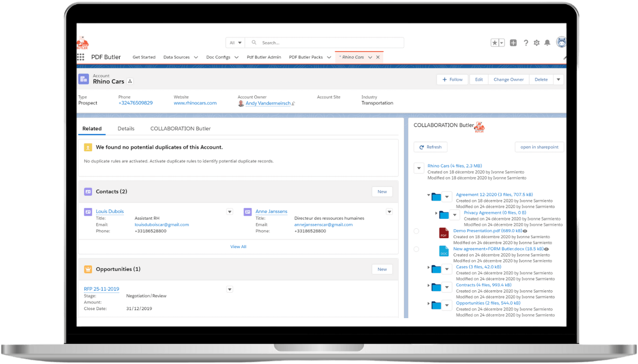Open the Get Started nav item
638x364 pixels.
point(144,57)
